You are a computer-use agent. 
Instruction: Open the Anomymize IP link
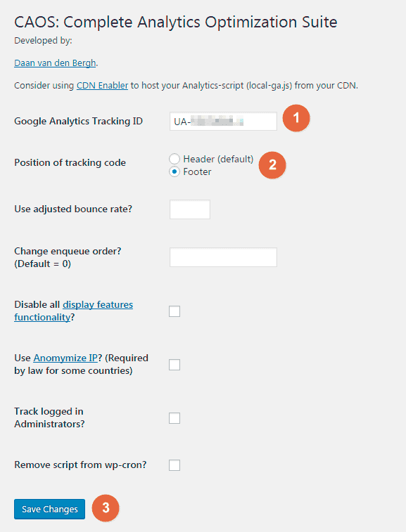point(65,358)
